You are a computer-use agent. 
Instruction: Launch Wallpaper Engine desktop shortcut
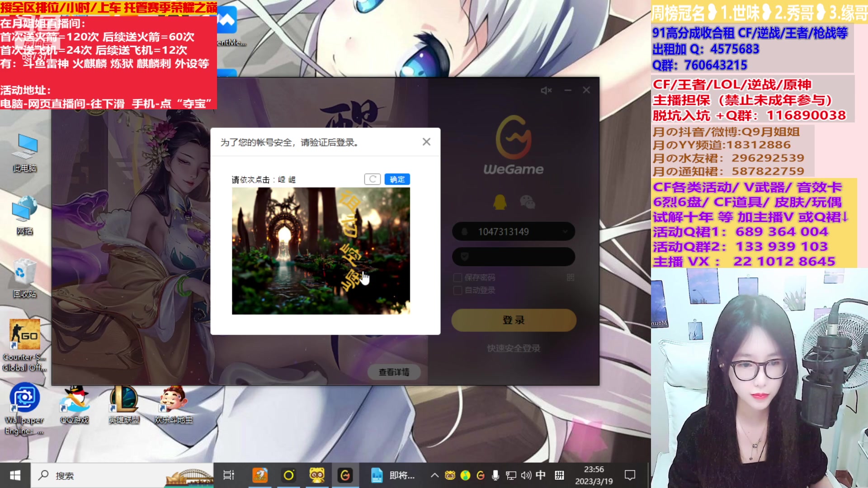25,409
